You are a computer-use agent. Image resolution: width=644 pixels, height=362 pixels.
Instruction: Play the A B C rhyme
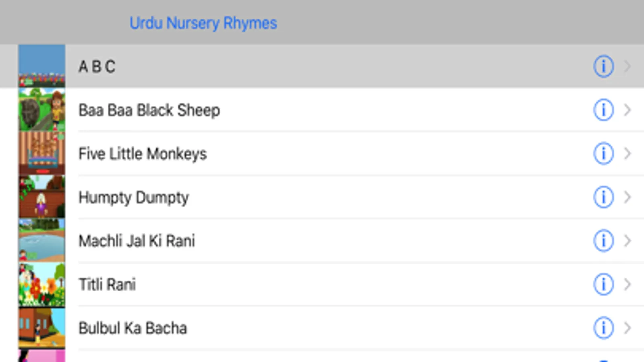pyautogui.click(x=97, y=66)
